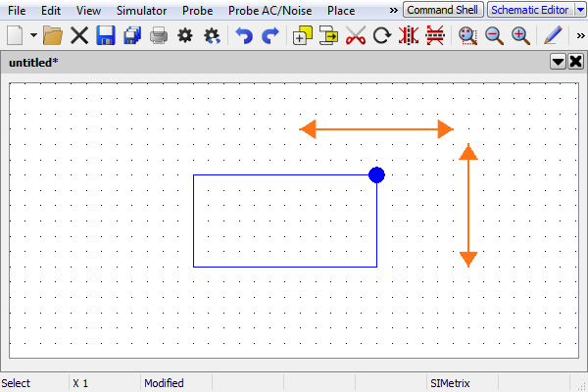
Task: Expand the Schematic Editor dropdown
Action: click(580, 10)
